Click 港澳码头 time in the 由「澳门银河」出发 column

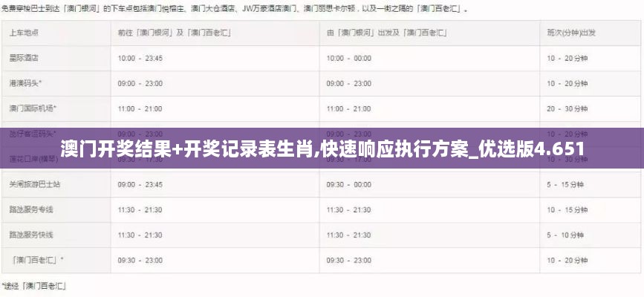[348, 83]
